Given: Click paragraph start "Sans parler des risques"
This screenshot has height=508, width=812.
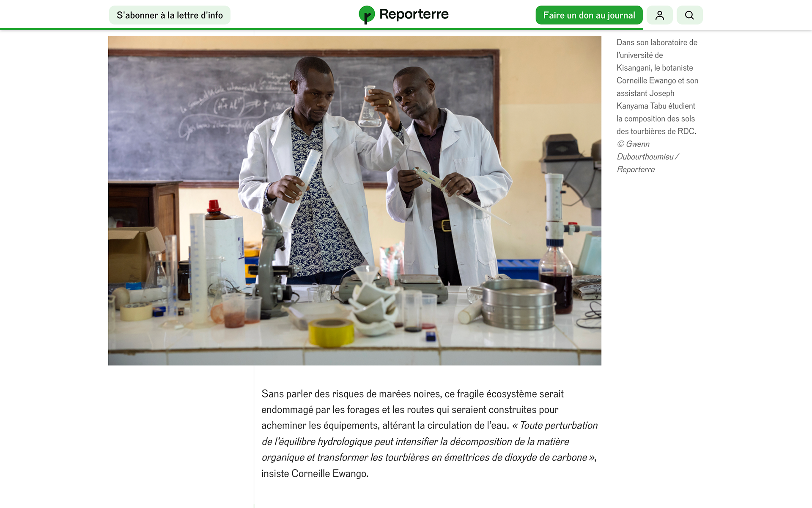Looking at the screenshot, I should 313,394.
